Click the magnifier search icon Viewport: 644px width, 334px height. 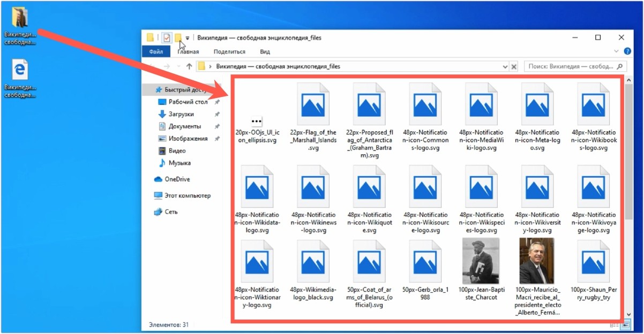click(x=620, y=67)
